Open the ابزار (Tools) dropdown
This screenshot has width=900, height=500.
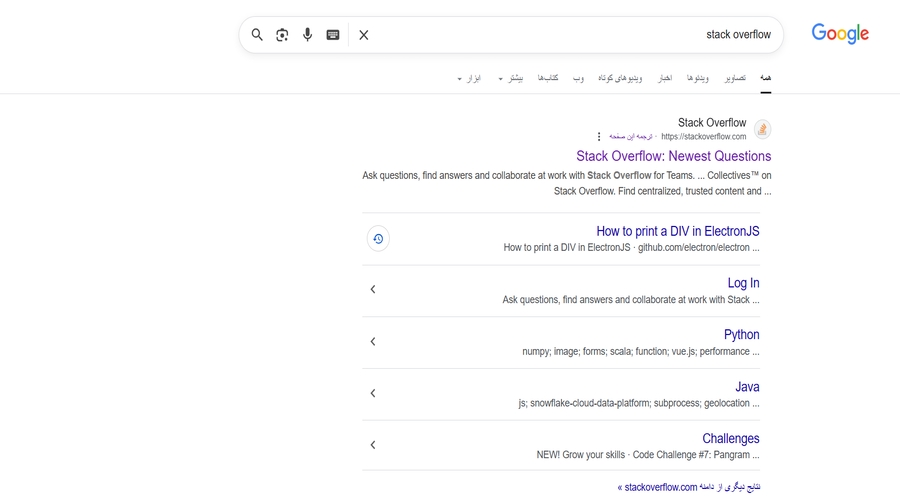coord(469,78)
